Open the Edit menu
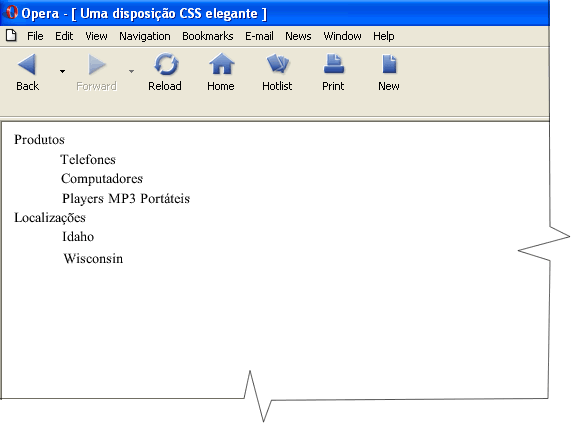573x423 pixels. (64, 36)
